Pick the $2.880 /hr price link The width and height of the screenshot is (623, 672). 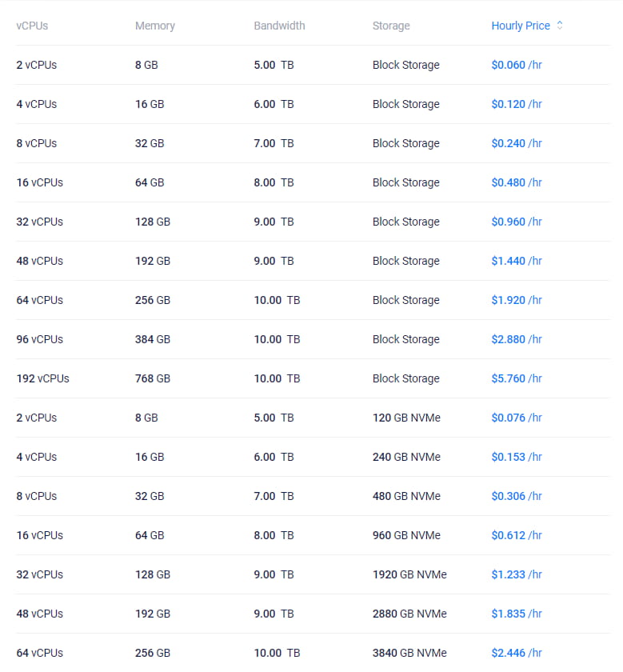(517, 339)
